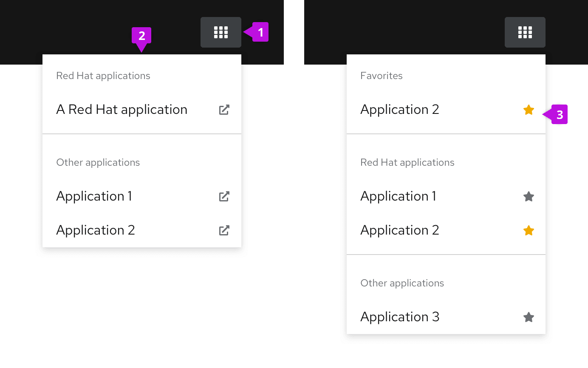Click the Favorites group heading
This screenshot has height=368, width=588.
[x=381, y=76]
